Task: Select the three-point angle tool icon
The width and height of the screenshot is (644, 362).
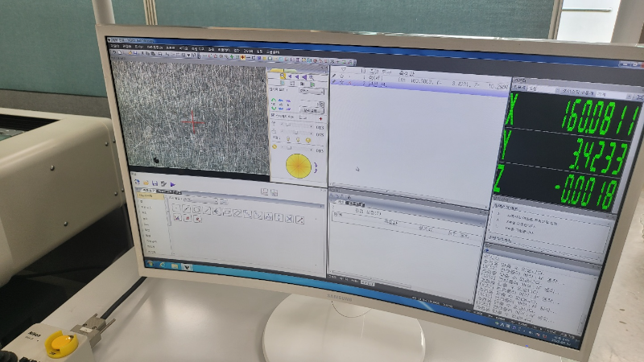Action: click(x=268, y=216)
